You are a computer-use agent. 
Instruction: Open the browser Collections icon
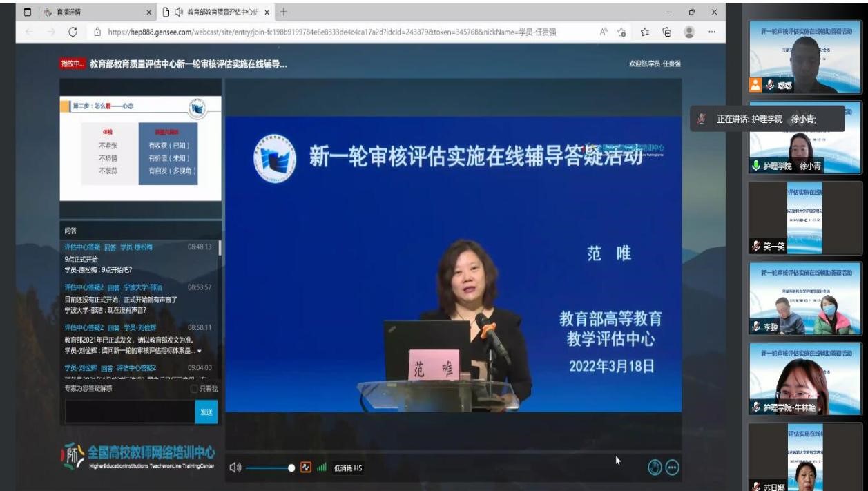[x=666, y=32]
